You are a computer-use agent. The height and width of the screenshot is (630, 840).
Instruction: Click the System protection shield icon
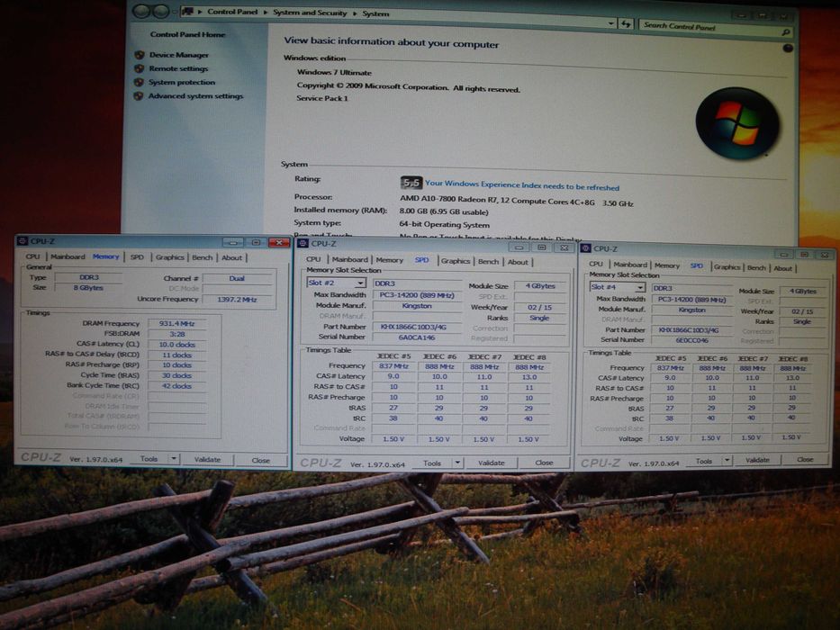tap(139, 82)
